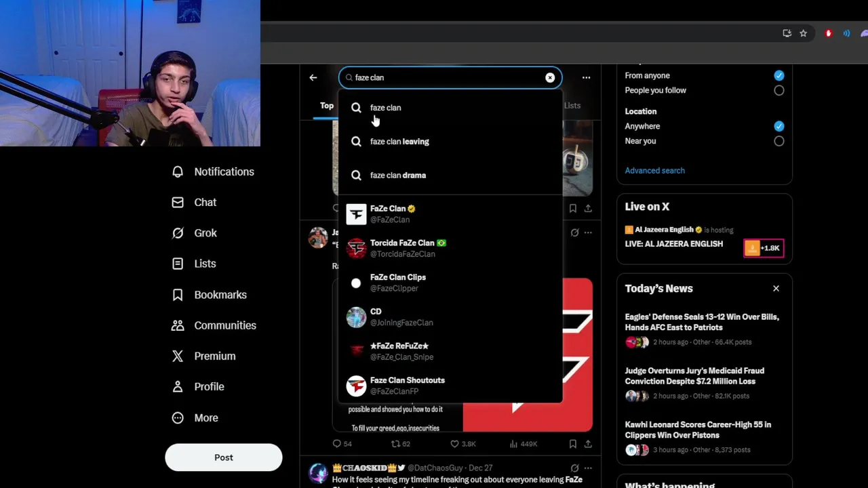Open Grok actions icon on CHAOSKID post

coord(574,468)
